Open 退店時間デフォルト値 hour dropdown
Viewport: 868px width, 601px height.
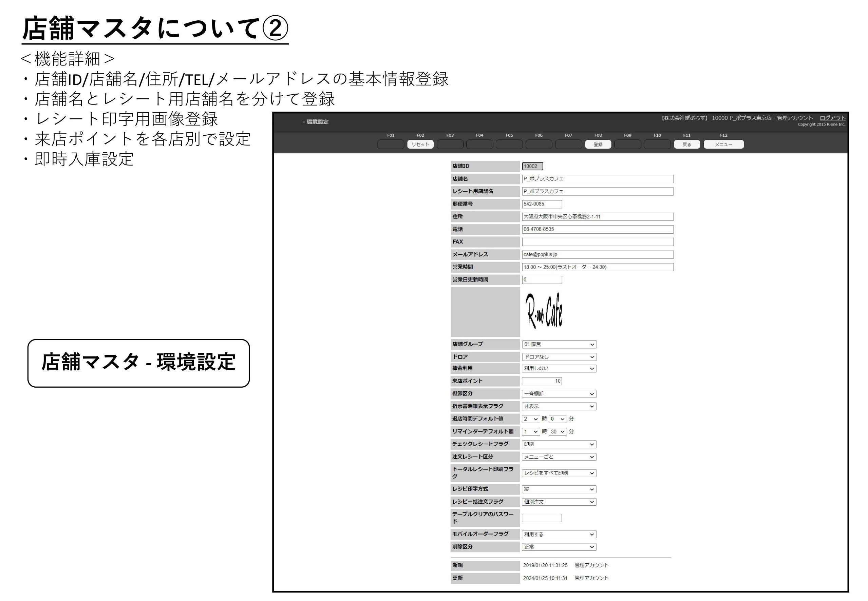pos(530,419)
